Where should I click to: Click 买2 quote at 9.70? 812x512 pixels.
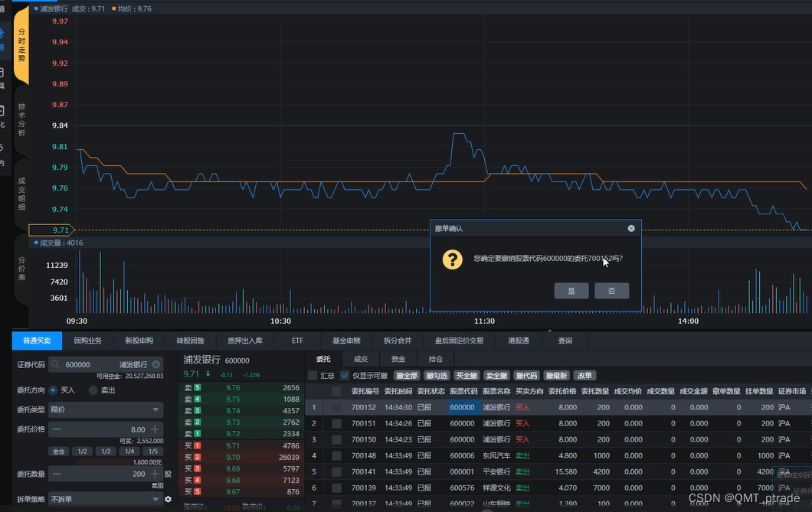click(x=241, y=457)
